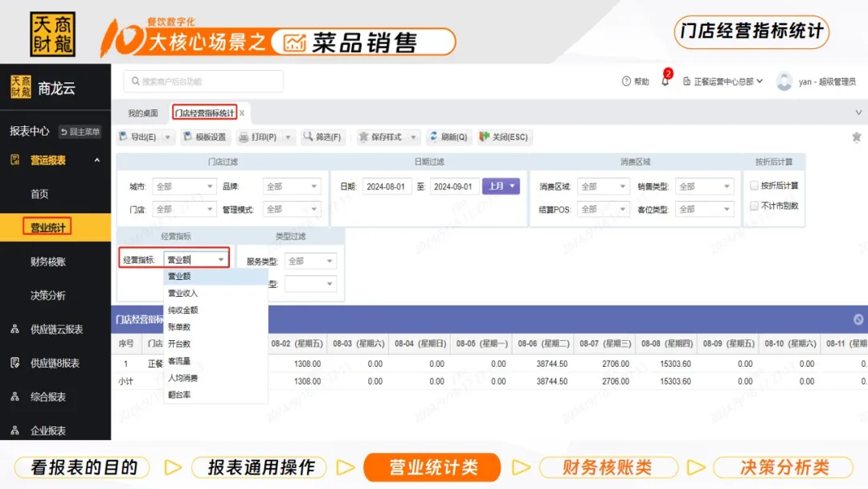Click the 综合报表 sidebar icon
Image resolution: width=868 pixels, height=489 pixels.
pos(15,397)
